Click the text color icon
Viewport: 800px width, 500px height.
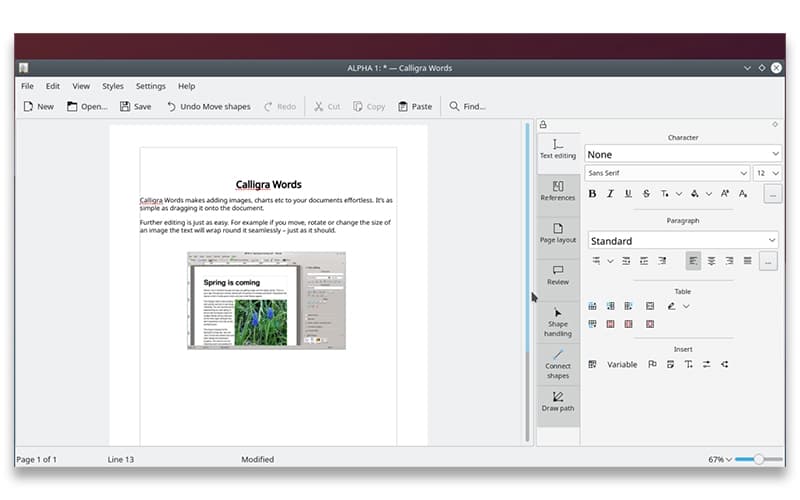(664, 194)
